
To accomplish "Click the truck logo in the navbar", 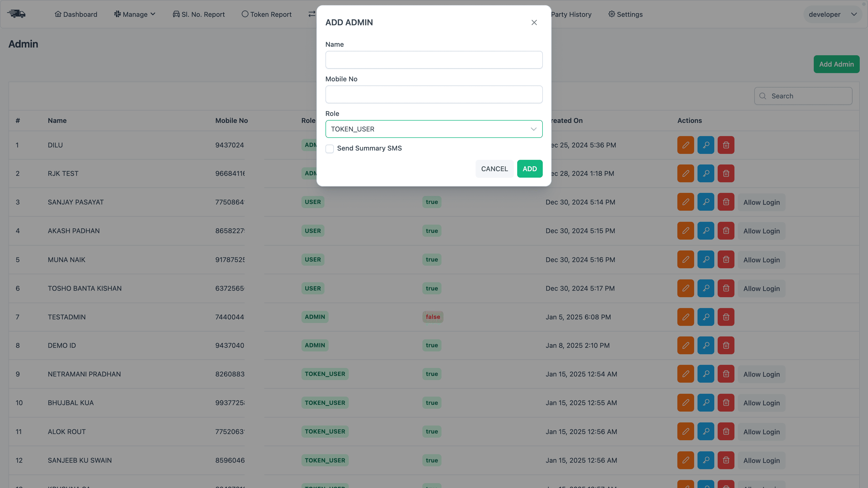I will tap(16, 14).
